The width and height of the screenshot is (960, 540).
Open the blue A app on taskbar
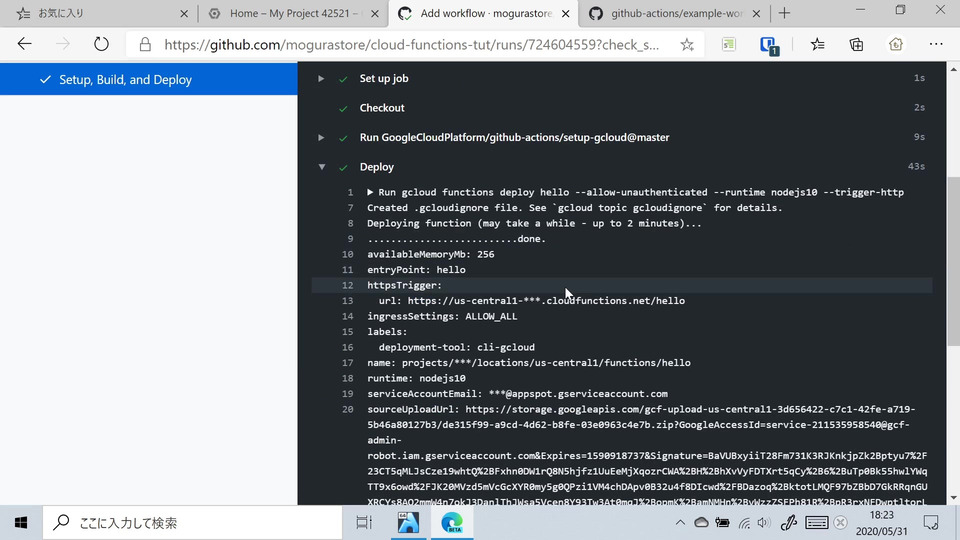tap(408, 523)
